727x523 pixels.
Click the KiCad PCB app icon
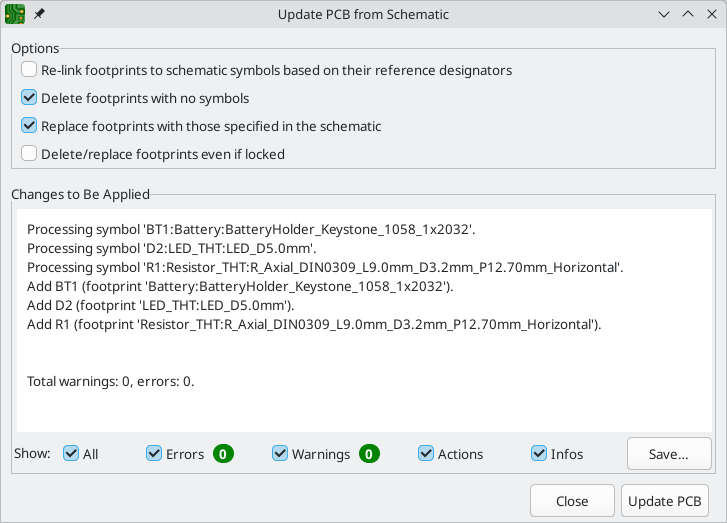15,14
